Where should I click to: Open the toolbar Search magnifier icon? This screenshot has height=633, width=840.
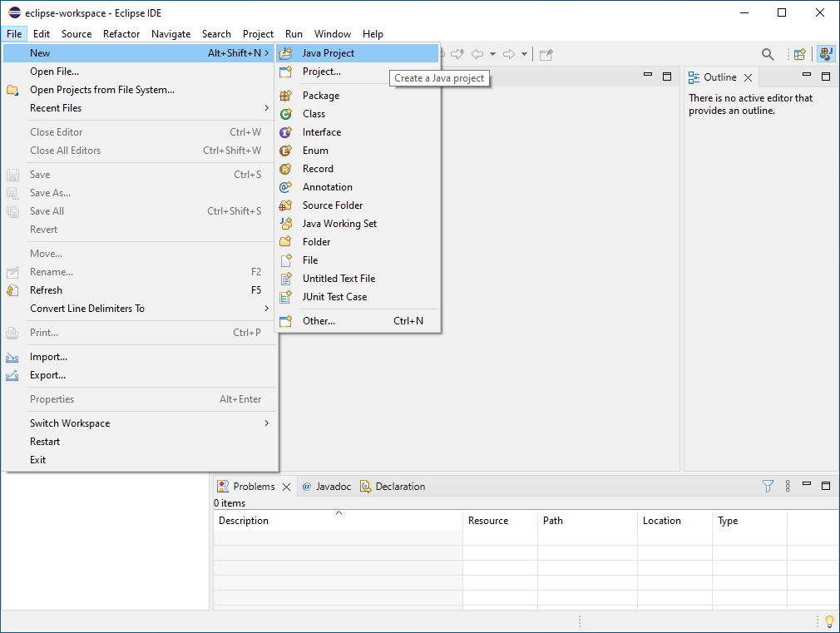point(768,54)
